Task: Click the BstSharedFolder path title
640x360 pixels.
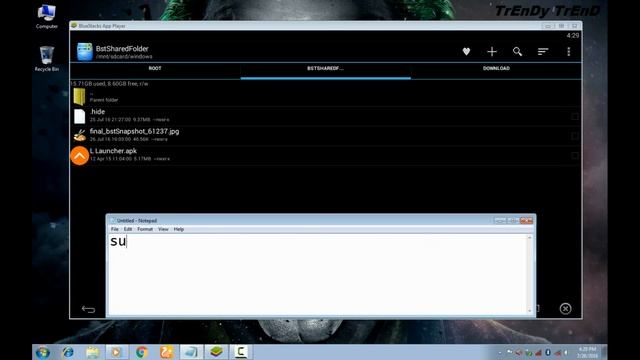Action: (122, 49)
